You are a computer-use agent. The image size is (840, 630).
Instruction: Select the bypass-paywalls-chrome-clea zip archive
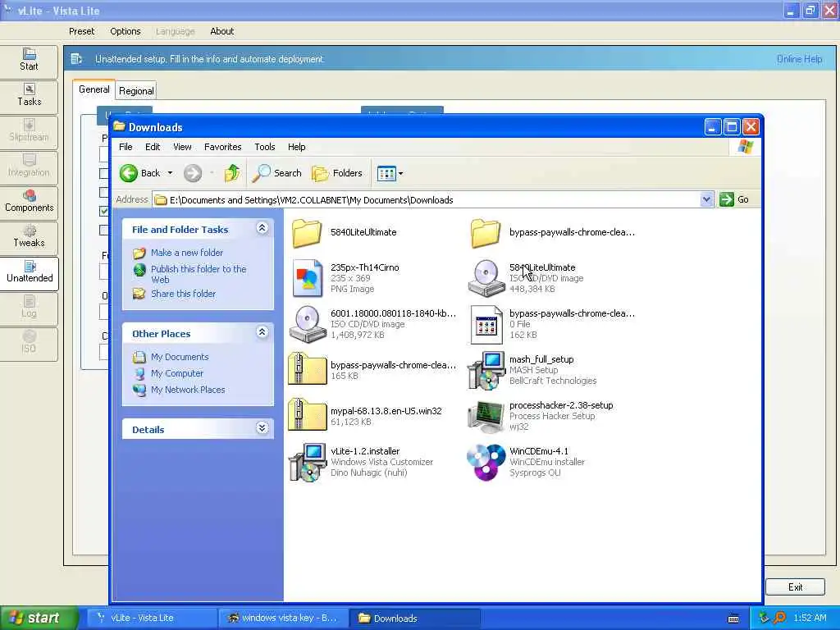[308, 369]
